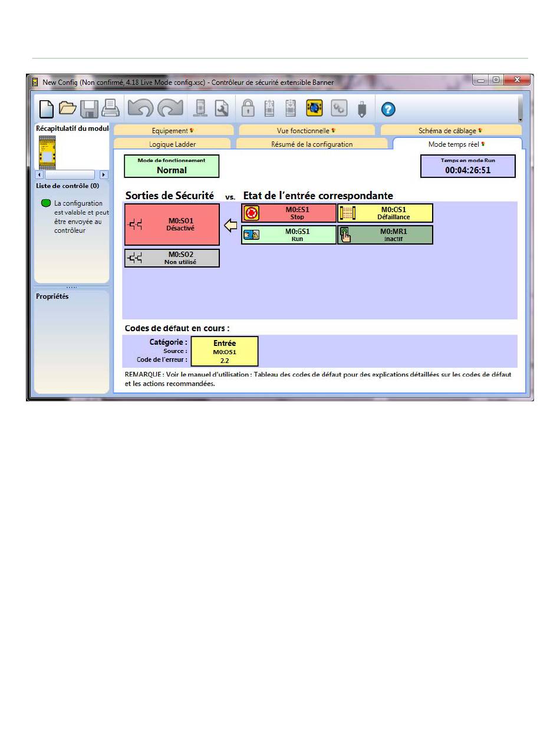Select the module thumbnail in Récapitulatif
Screen dimensions: 560x739
point(46,151)
